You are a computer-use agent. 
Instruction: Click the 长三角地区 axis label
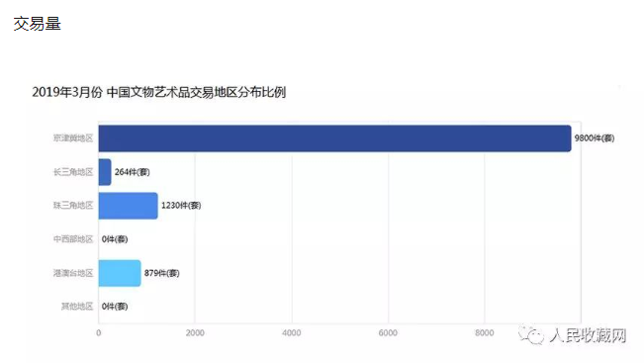click(73, 172)
